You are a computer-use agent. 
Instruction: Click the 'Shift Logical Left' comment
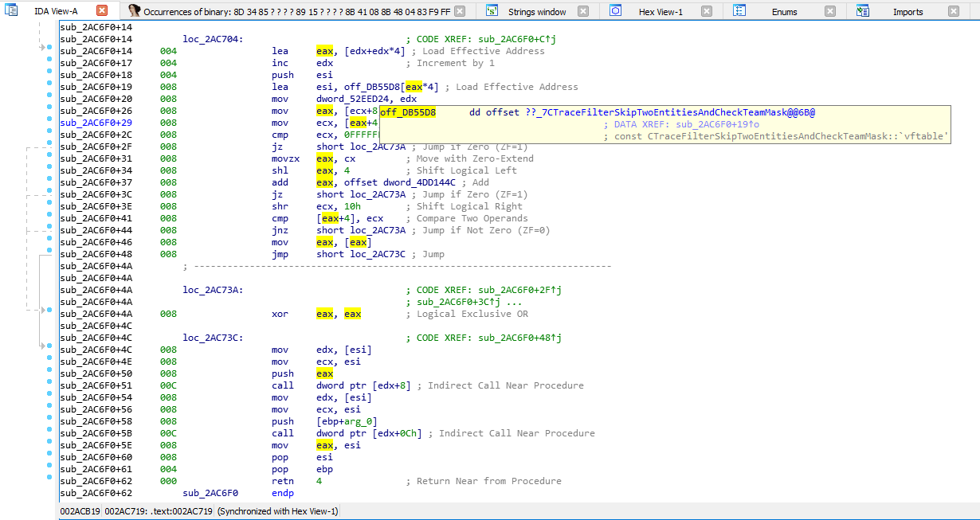[467, 170]
